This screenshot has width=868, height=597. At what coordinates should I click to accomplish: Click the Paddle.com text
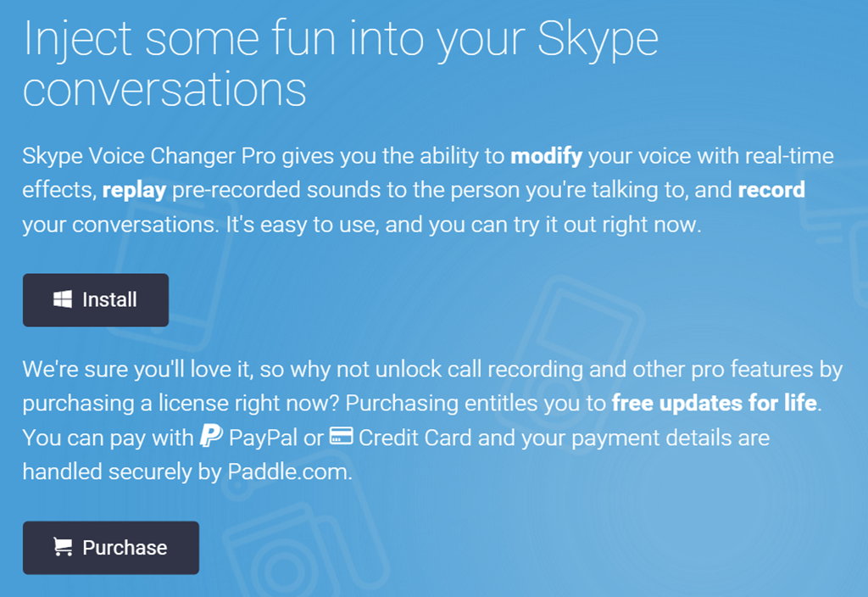[289, 472]
